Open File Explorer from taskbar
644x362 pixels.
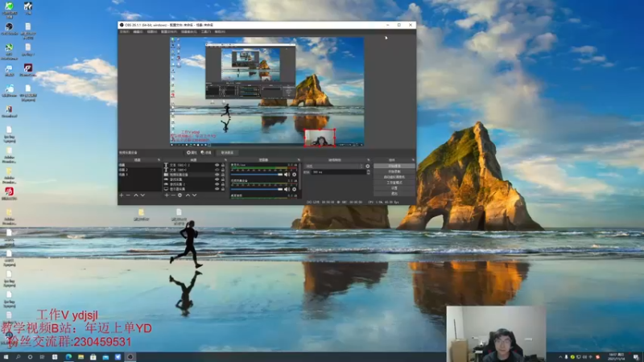point(81,357)
